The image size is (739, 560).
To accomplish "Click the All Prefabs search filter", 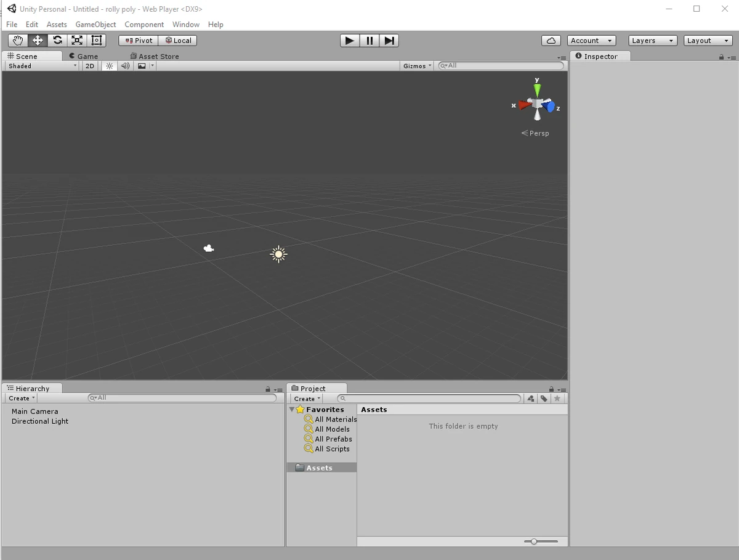I will pos(333,439).
